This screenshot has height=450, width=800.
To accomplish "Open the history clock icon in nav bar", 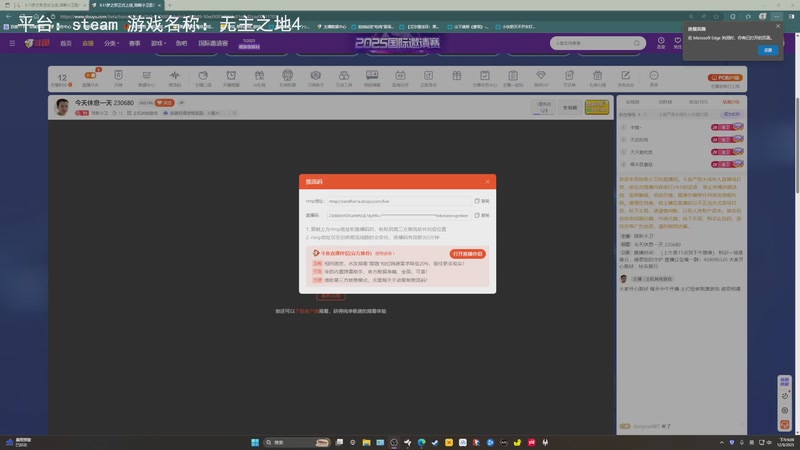I will [661, 42].
